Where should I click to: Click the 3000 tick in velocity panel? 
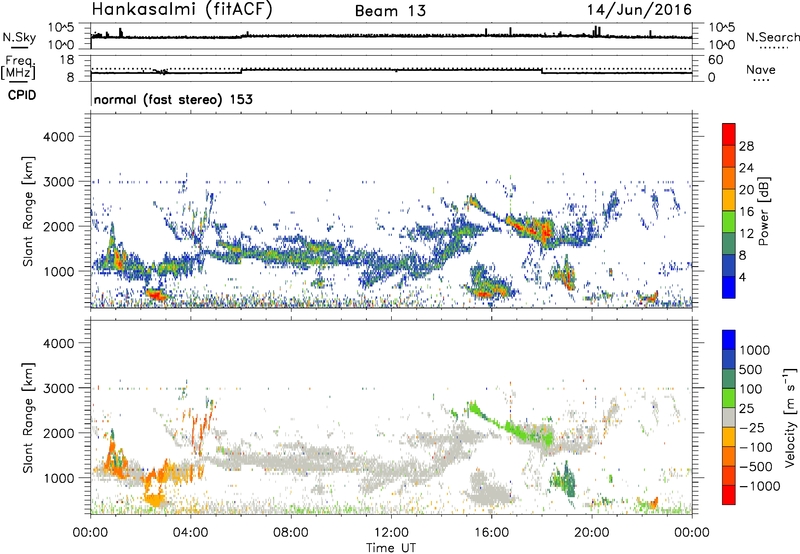coord(59,388)
